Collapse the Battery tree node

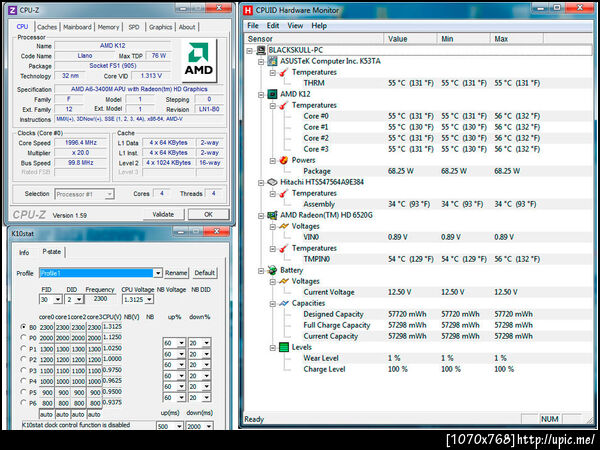261,271
